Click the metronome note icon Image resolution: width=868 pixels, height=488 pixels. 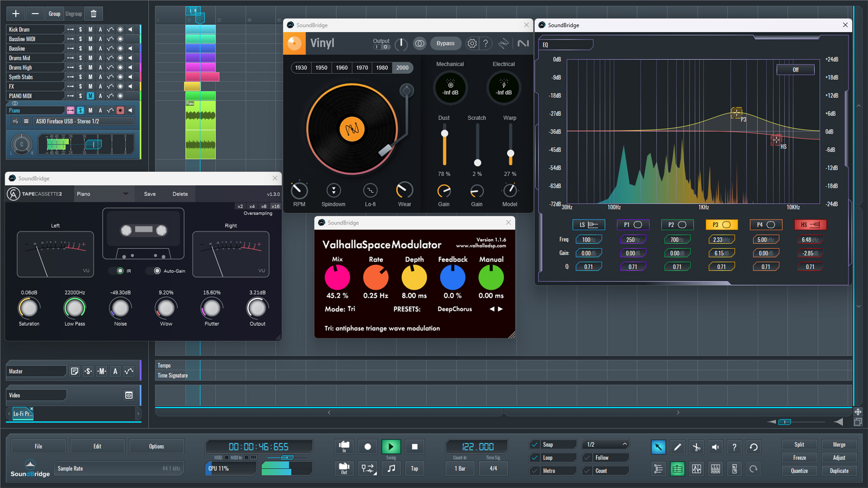[x=391, y=469]
